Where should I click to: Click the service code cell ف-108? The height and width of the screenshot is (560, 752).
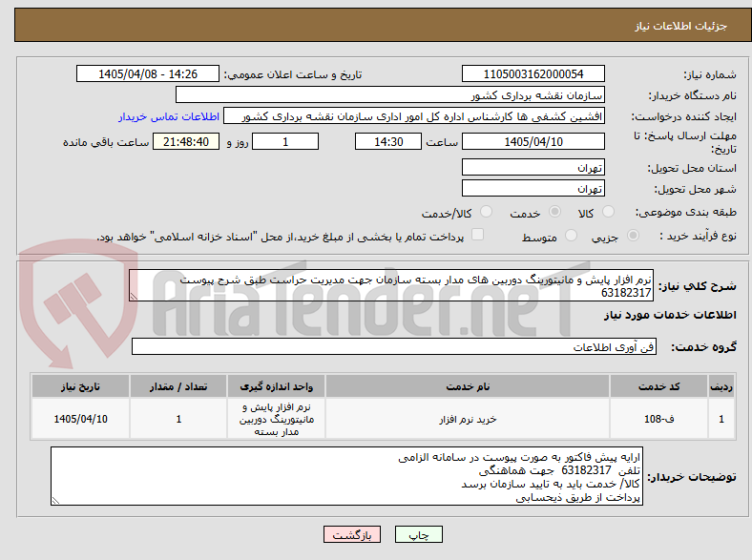[659, 419]
